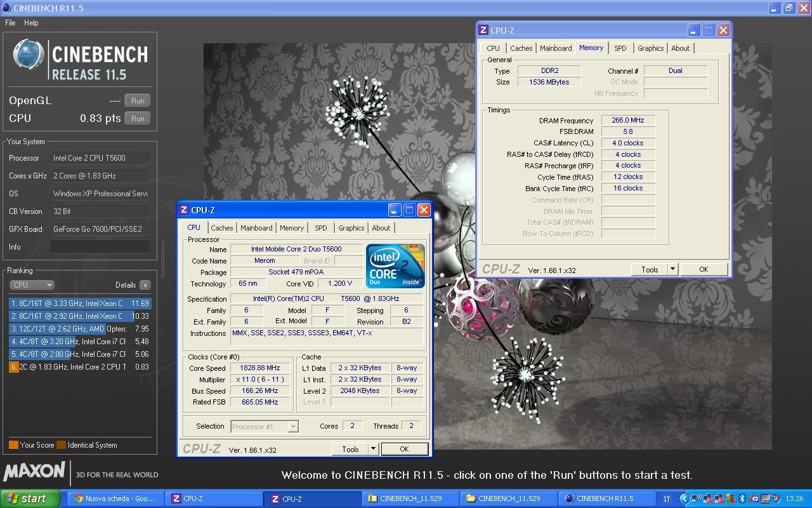Select ranking row 1 Xeon 3.33 GHz
This screenshot has width=812, height=508.
(80, 304)
